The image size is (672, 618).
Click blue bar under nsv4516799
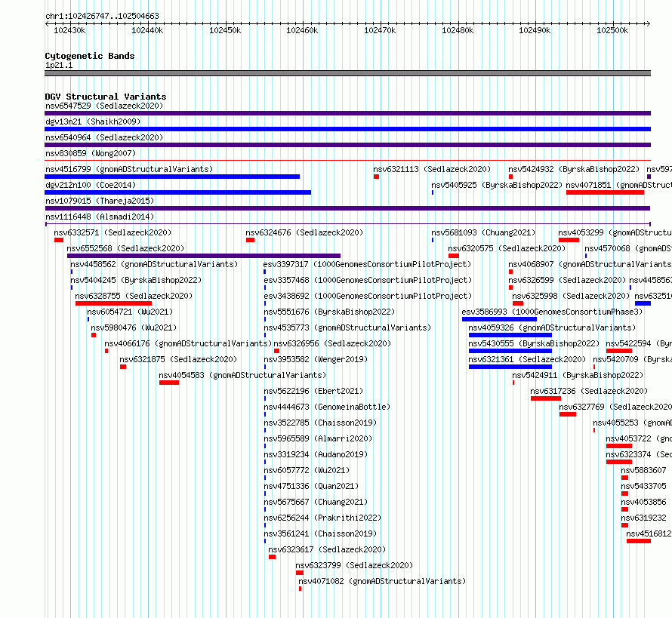point(172,177)
